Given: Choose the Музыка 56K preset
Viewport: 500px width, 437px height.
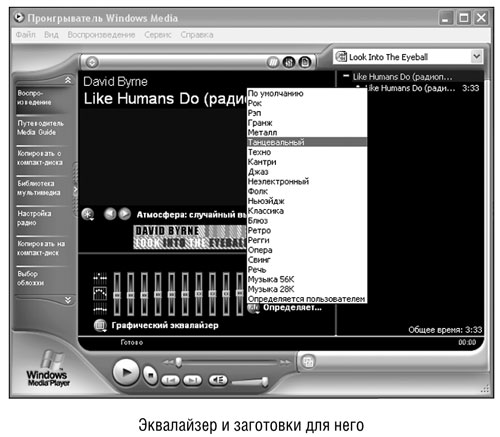Looking at the screenshot, I should click(x=307, y=279).
